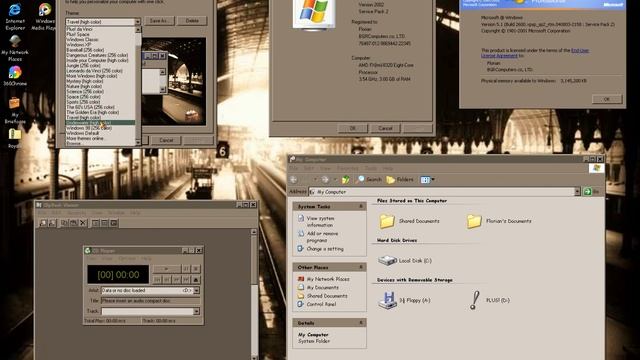The height and width of the screenshot is (360, 640).
Task: Select the Florian's Documents folder icon
Action: pos(474,221)
